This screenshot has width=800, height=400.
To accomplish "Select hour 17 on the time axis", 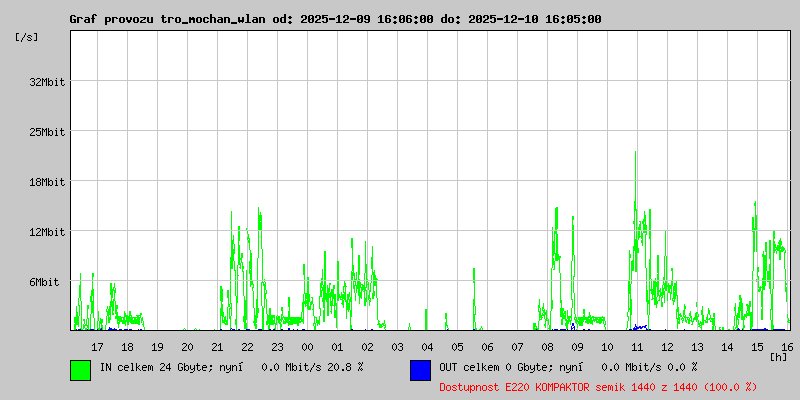I will pyautogui.click(x=97, y=346).
